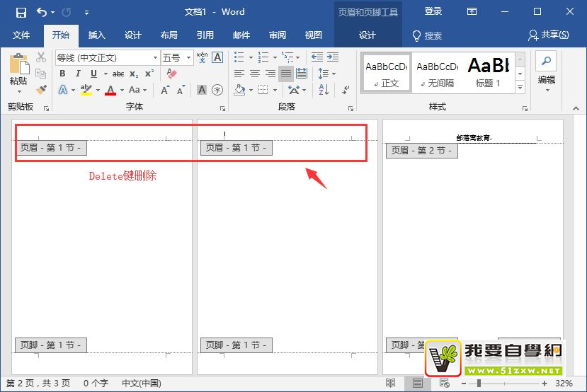587x392 pixels.
Task: Apply subscript formatting
Action: (x=134, y=74)
